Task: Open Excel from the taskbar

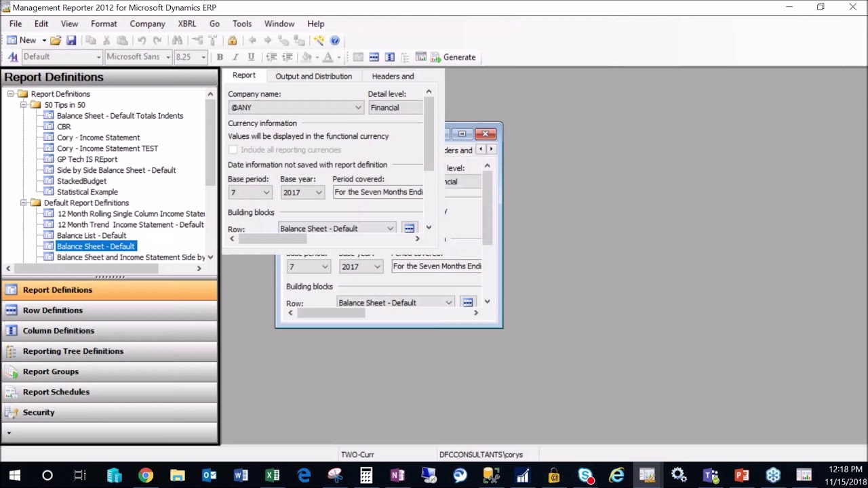Action: 273,475
